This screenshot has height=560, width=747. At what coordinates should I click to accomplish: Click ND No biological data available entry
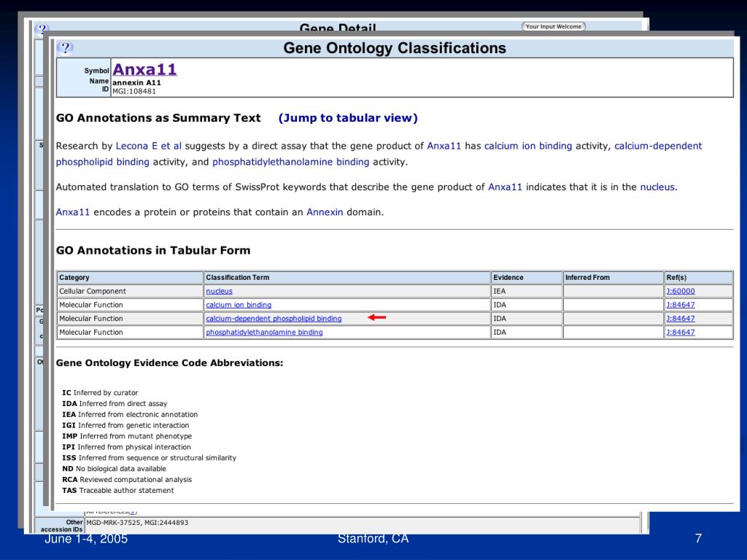click(114, 469)
